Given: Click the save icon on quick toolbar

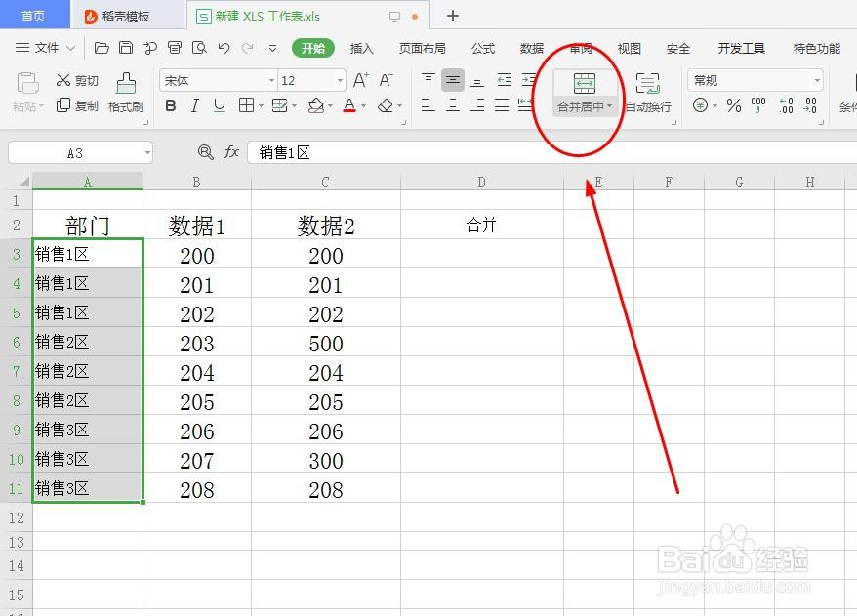Looking at the screenshot, I should [x=126, y=47].
